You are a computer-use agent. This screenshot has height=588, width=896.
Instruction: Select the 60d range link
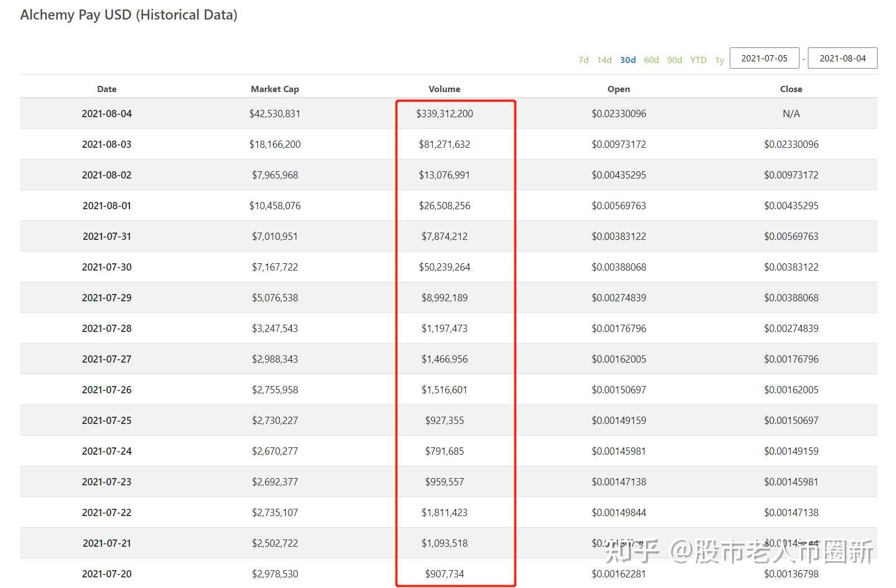click(x=651, y=60)
